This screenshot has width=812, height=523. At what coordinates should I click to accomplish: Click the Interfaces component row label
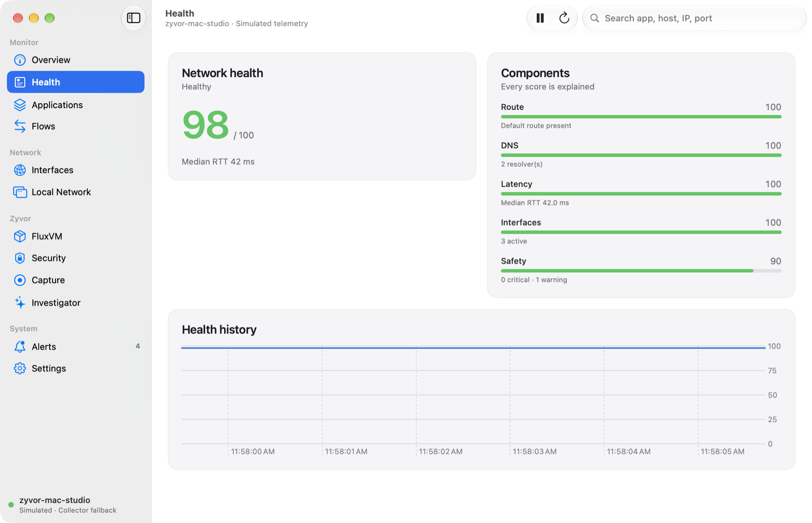click(521, 222)
